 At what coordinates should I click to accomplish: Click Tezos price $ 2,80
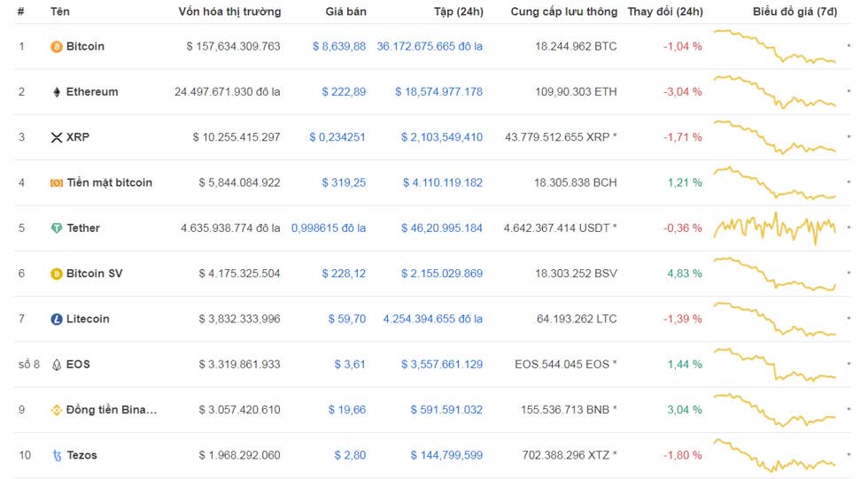click(350, 455)
